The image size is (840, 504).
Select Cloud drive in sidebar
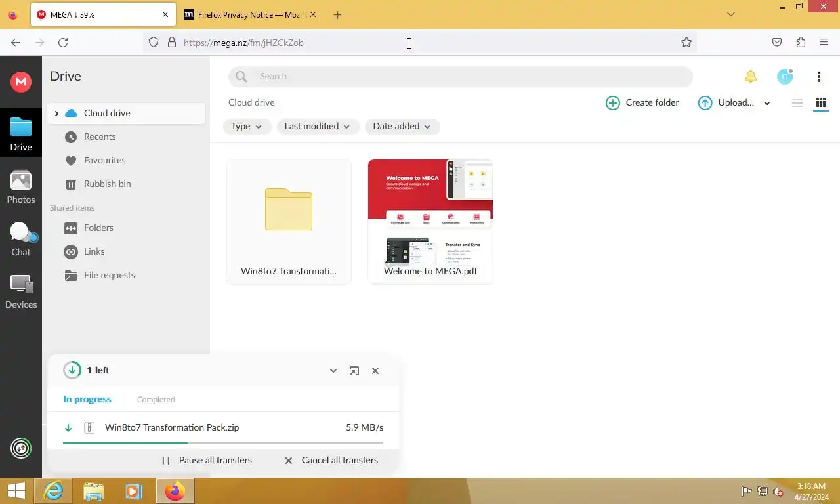126,113
